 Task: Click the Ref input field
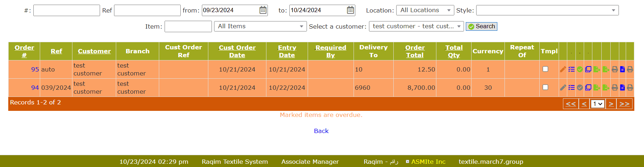(147, 10)
